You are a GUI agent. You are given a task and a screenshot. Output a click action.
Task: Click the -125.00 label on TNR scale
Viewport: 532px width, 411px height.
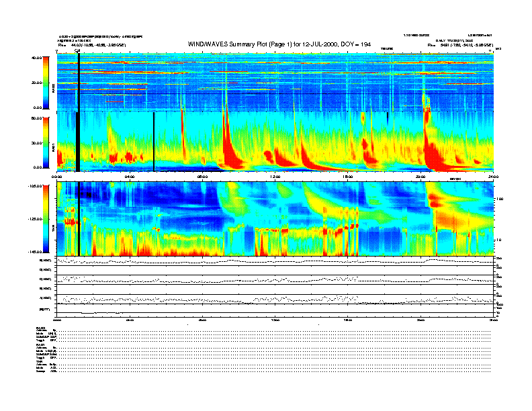pyautogui.click(x=36, y=219)
